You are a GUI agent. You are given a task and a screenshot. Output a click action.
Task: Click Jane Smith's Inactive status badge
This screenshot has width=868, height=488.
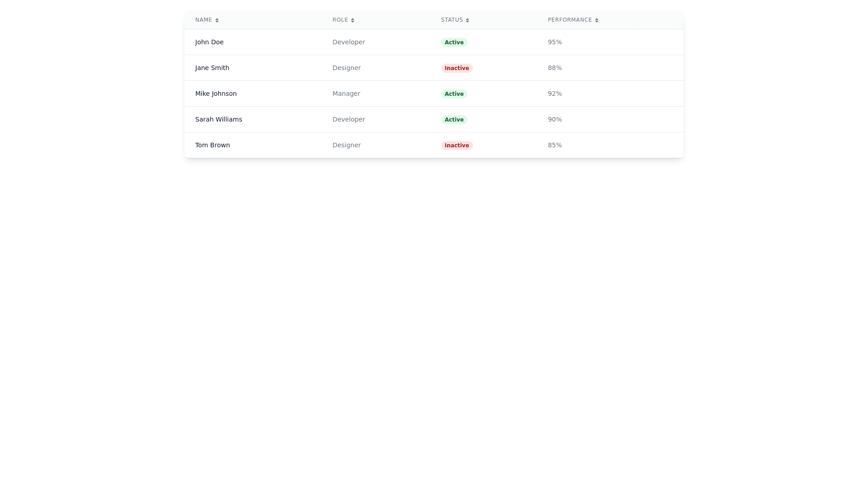(457, 68)
